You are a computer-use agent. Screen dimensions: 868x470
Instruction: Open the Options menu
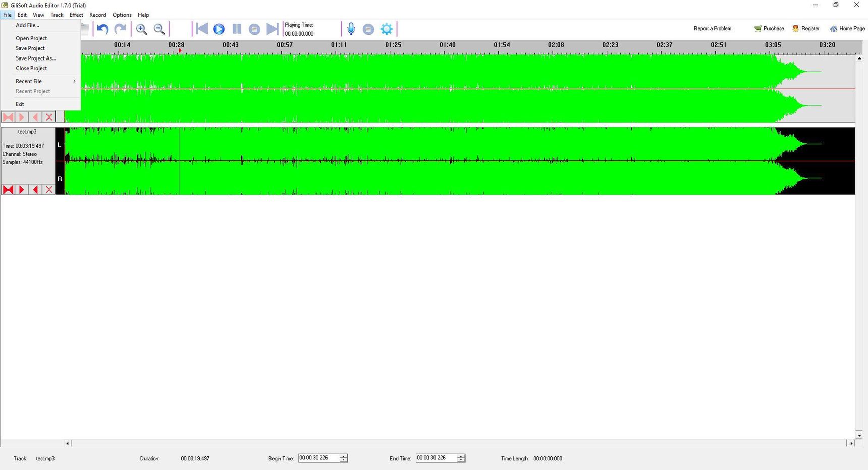click(x=122, y=15)
